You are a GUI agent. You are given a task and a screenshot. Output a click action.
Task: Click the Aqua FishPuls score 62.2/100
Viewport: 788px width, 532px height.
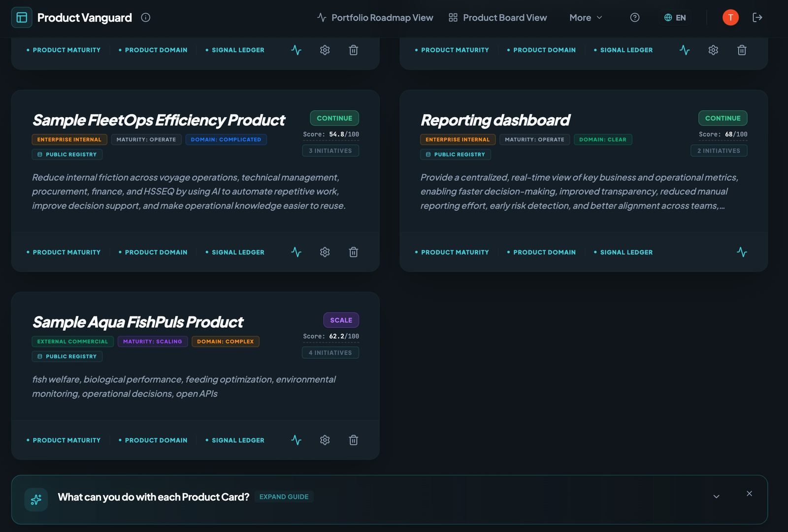[x=331, y=337]
